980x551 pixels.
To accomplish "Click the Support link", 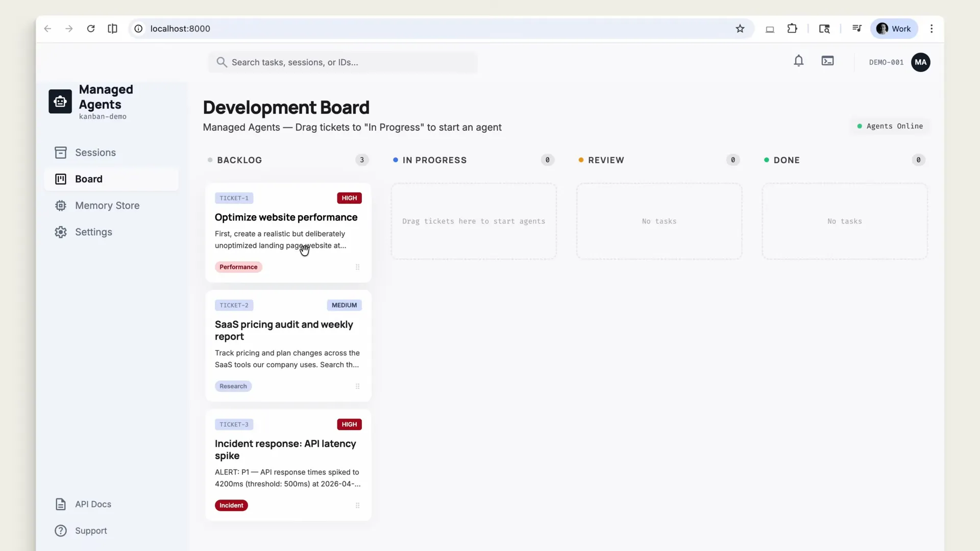I will pos(92,531).
